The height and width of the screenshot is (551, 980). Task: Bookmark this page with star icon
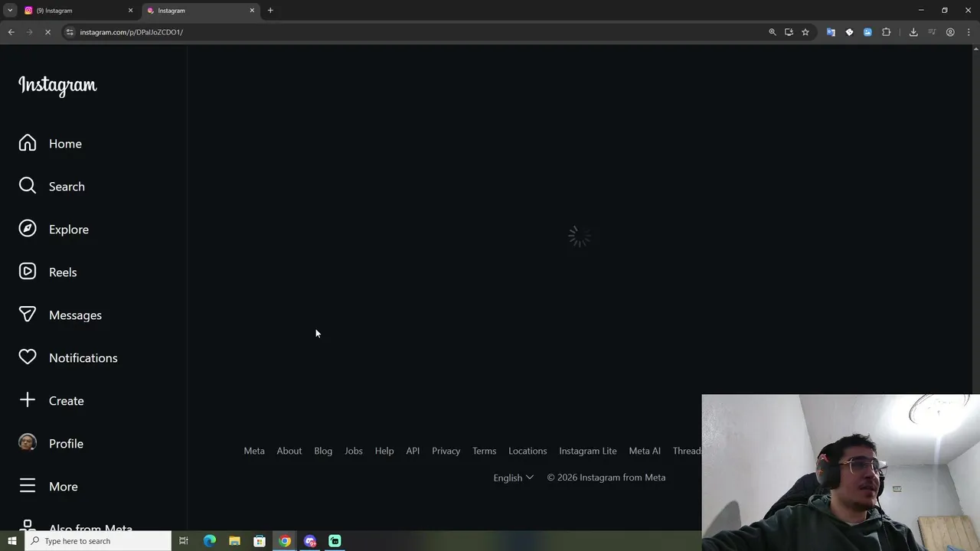click(805, 32)
